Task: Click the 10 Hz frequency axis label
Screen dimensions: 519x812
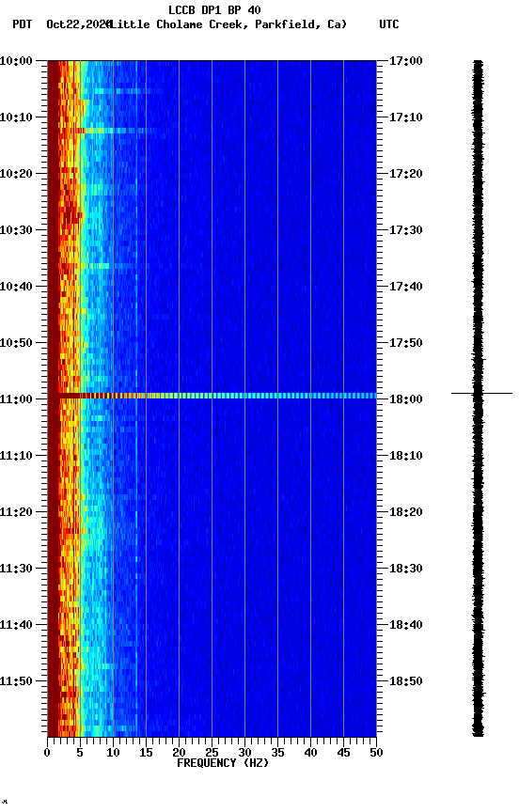Action: point(113,753)
